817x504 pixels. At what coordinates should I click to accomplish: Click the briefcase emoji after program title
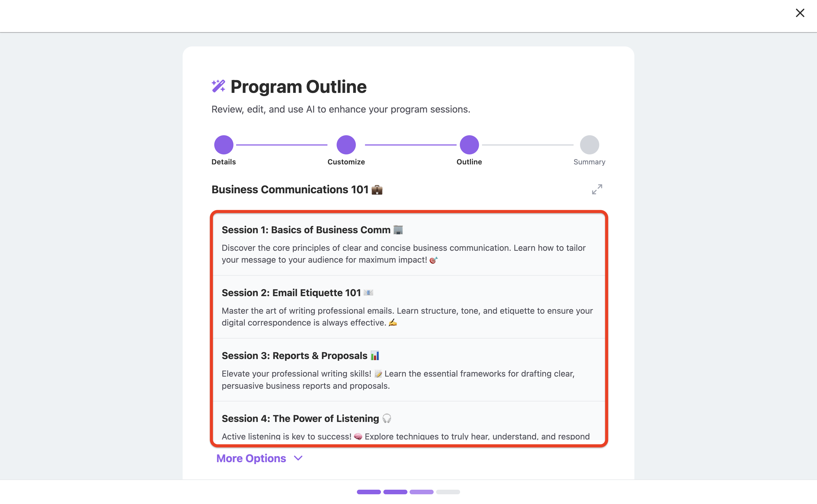[x=377, y=190]
